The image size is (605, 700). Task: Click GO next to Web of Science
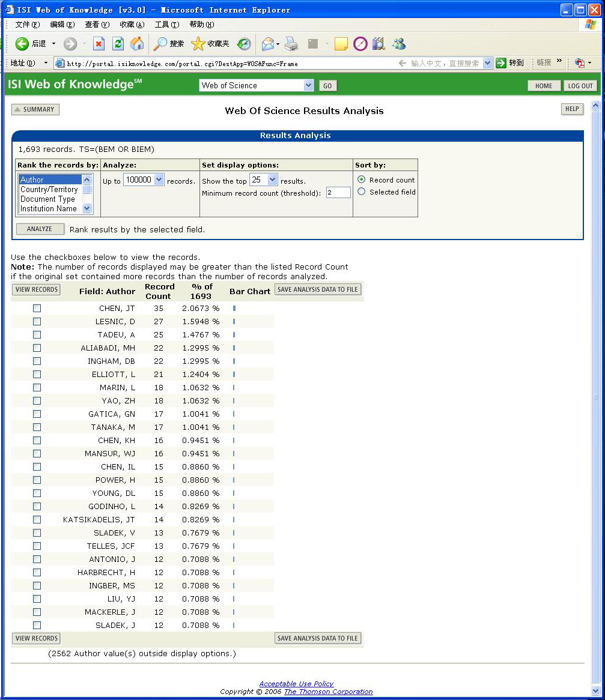click(x=327, y=86)
